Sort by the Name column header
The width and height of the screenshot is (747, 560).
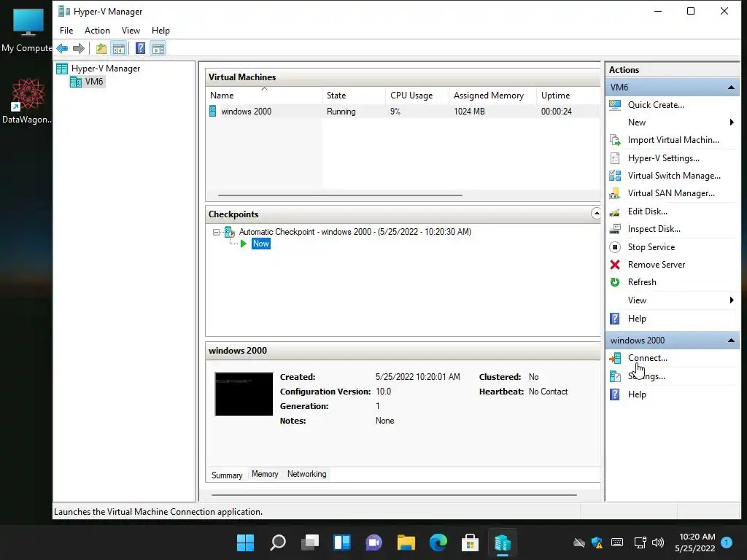[264, 96]
